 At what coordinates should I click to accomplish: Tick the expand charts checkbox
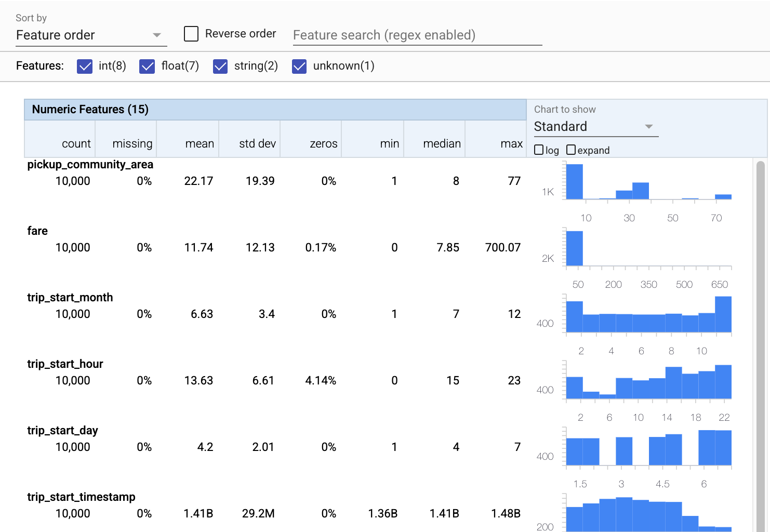(571, 150)
